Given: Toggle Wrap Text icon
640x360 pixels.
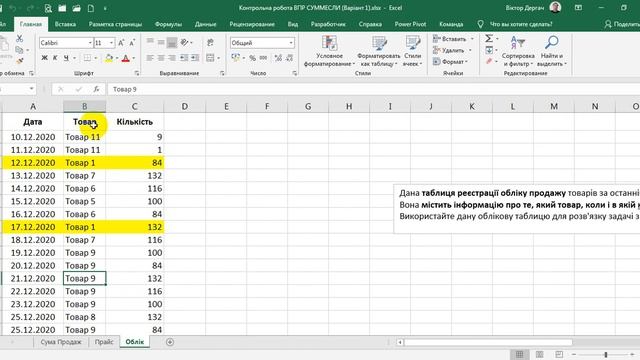Looking at the screenshot, I should pyautogui.click(x=210, y=42).
